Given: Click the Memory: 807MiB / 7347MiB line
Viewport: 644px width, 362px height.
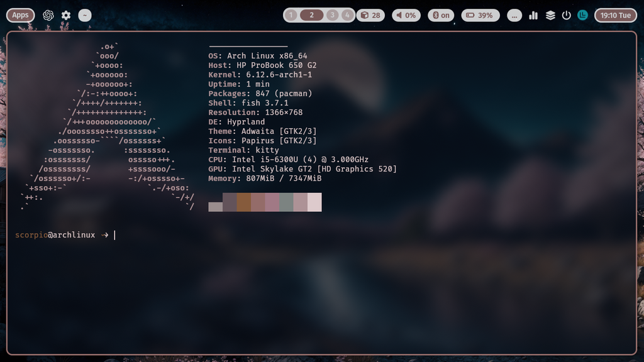Looking at the screenshot, I should pyautogui.click(x=265, y=178).
